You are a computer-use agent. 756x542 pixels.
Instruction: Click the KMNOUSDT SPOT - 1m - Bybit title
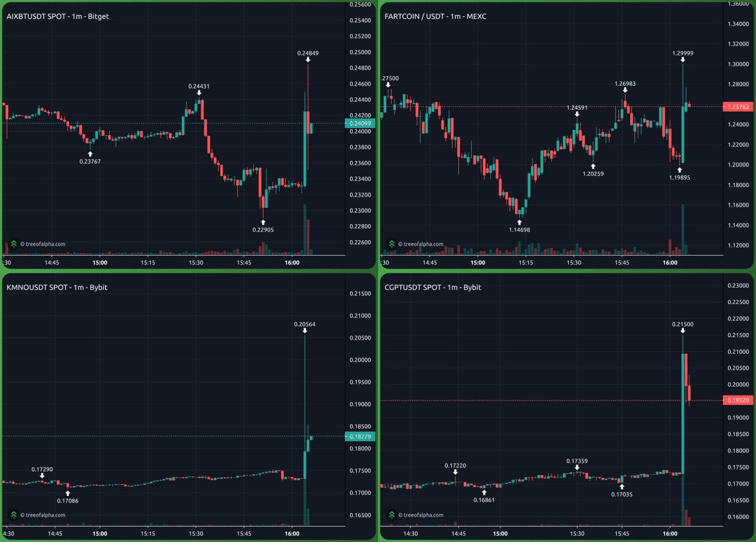57,288
